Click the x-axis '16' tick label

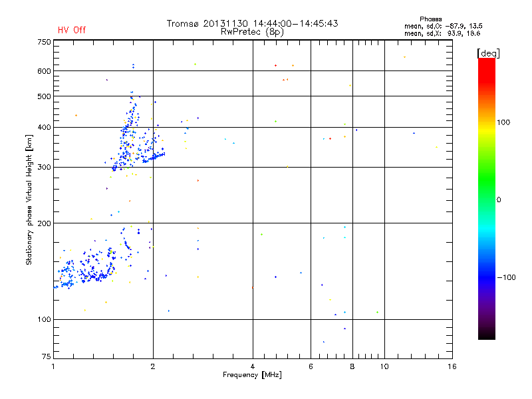coord(452,366)
